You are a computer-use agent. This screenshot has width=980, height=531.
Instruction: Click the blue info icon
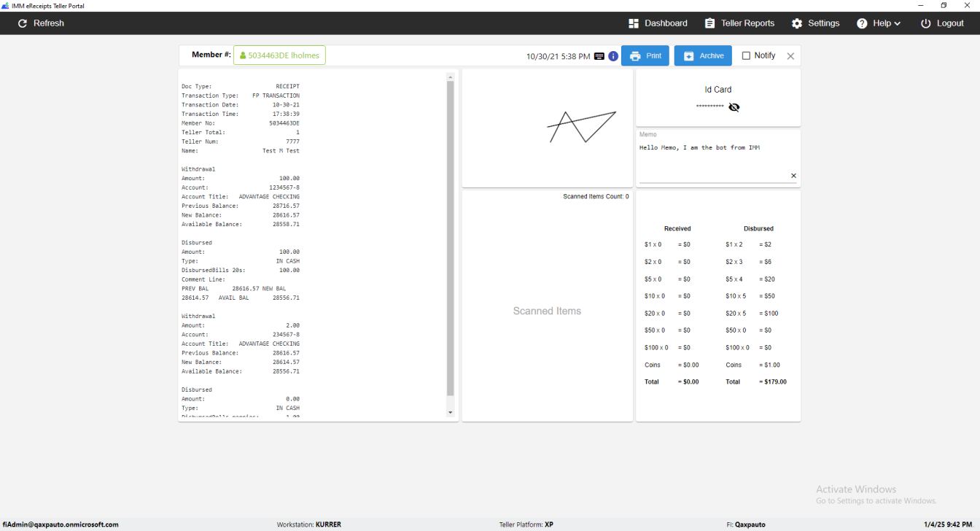coord(613,56)
